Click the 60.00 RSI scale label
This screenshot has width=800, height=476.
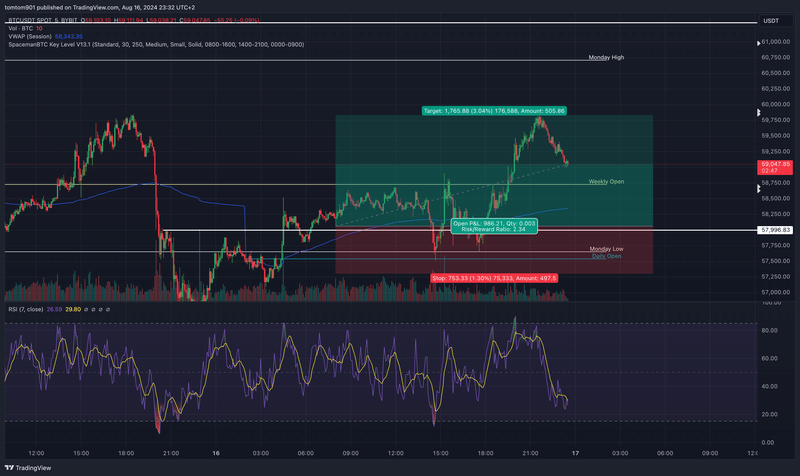[769, 359]
